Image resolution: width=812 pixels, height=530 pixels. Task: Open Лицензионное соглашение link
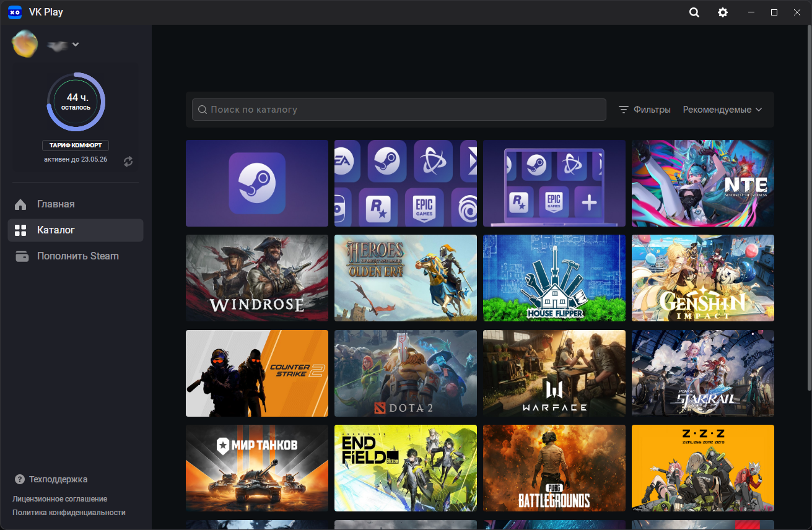pos(60,499)
